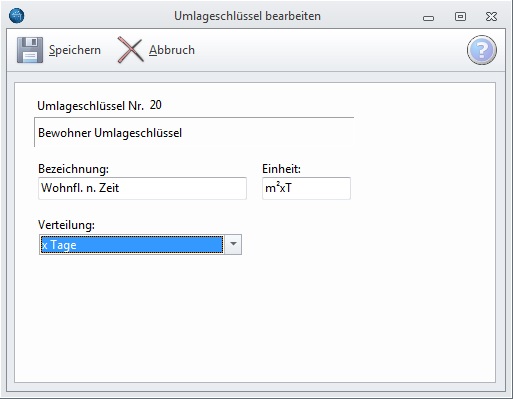Click the red X cancel icon
The image size is (513, 399).
tap(130, 50)
